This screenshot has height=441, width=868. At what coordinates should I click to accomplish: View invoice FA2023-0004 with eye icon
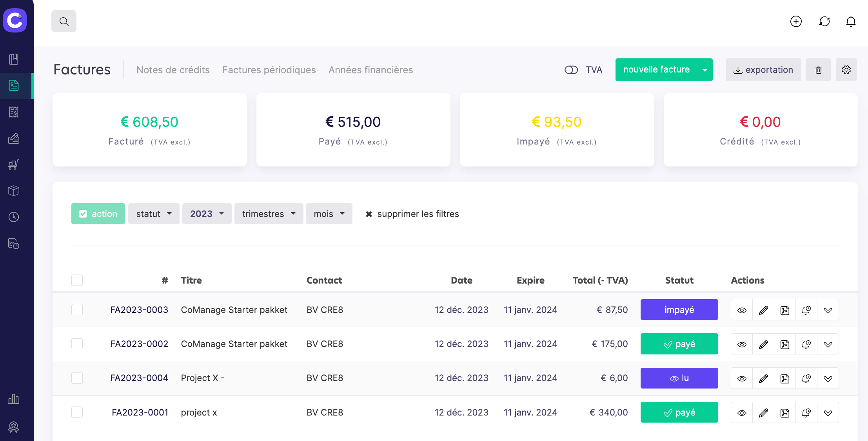tap(742, 378)
